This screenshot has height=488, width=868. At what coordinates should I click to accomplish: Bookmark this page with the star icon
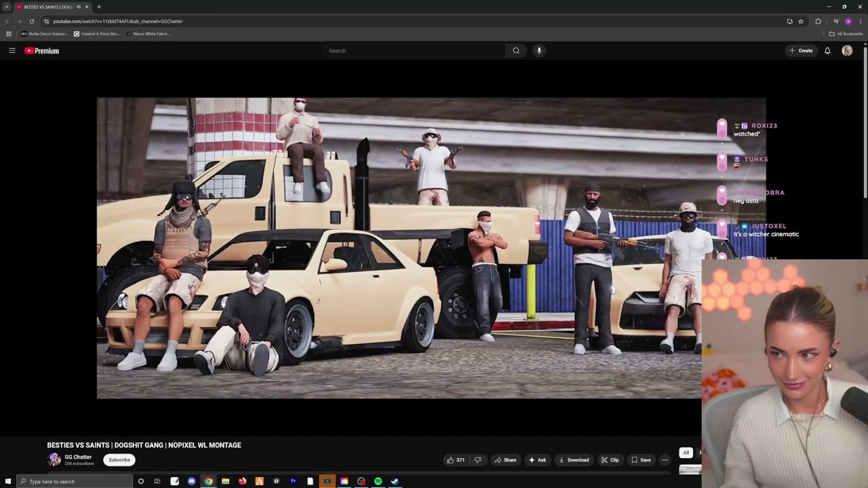pyautogui.click(x=801, y=21)
